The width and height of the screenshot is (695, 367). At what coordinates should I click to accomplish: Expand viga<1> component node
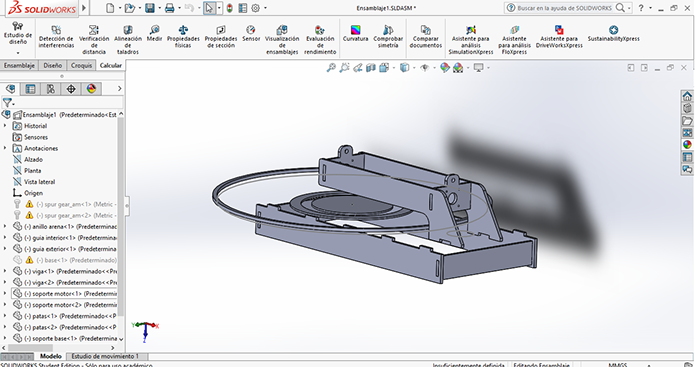click(x=5, y=271)
